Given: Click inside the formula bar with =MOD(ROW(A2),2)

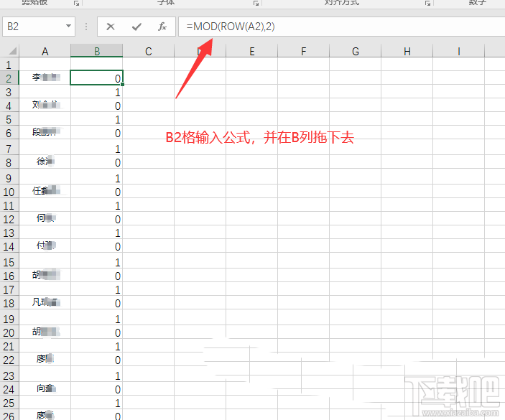Looking at the screenshot, I should tap(341, 27).
